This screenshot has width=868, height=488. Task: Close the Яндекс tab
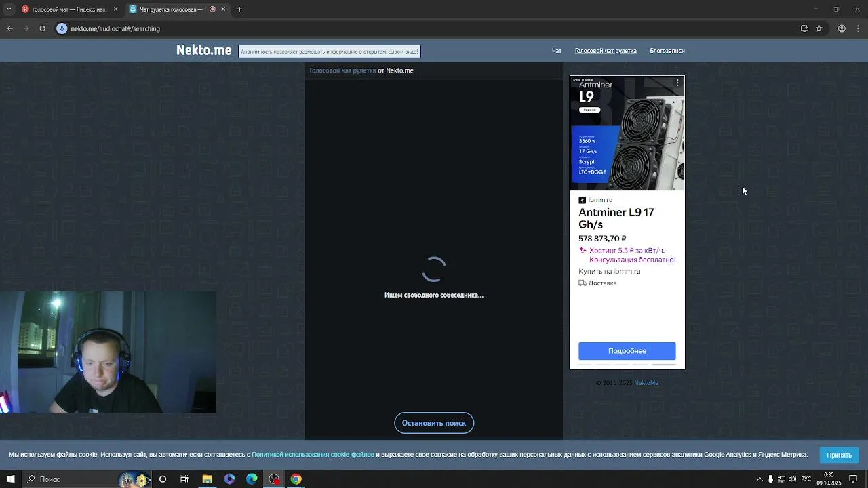pos(115,9)
